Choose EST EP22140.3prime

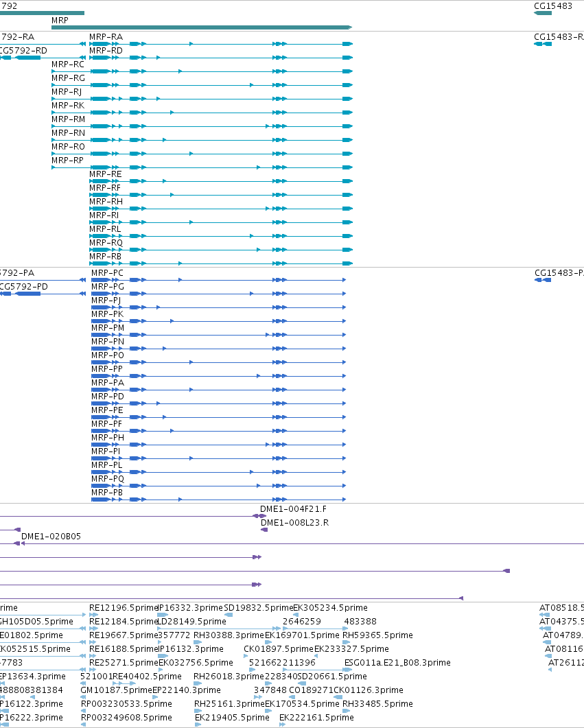tap(187, 690)
